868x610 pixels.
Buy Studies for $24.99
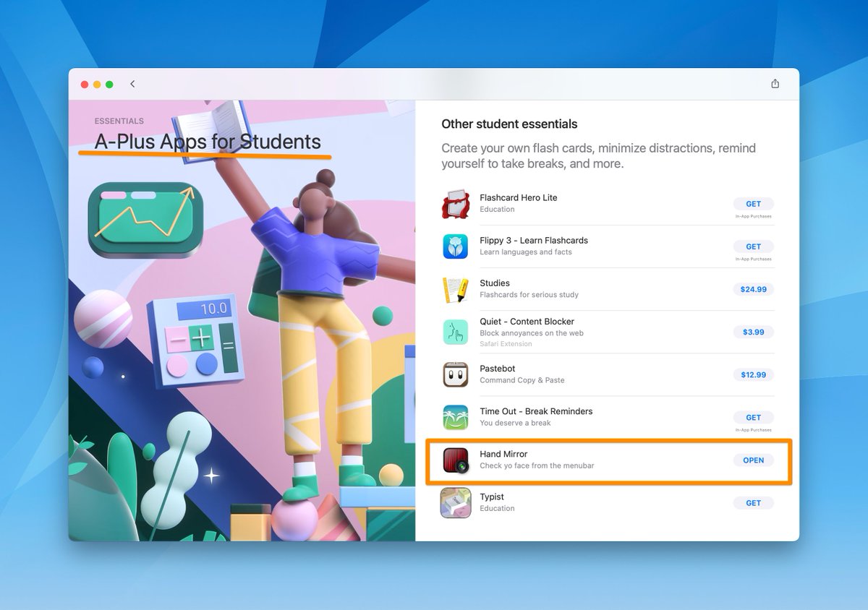(x=753, y=289)
